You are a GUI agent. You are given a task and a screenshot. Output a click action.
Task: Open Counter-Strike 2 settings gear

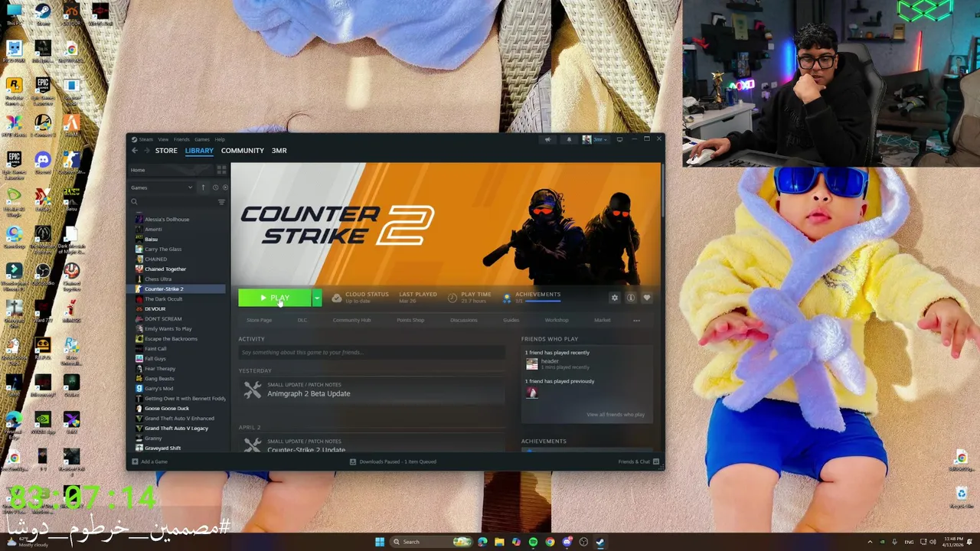pyautogui.click(x=614, y=298)
